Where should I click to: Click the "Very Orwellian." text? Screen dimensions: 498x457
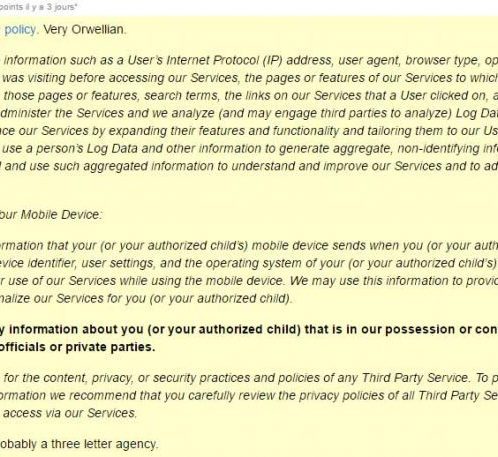pos(85,30)
